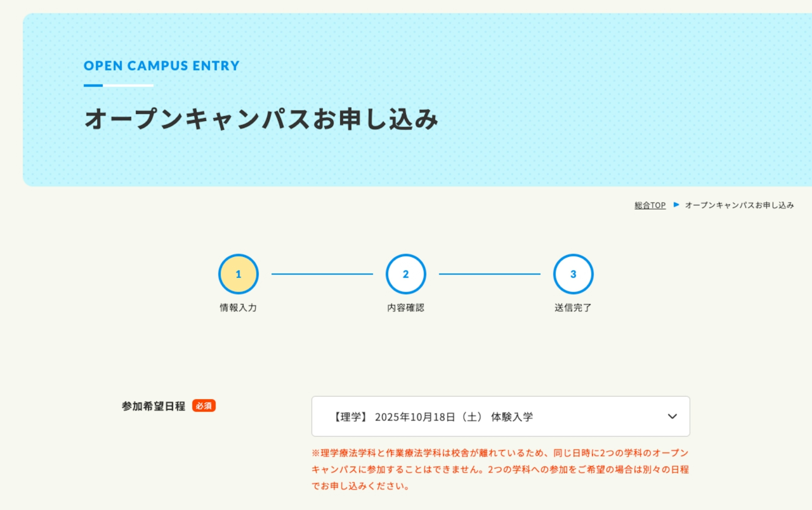Click the connector line between steps 1 and 2
Image resolution: width=812 pixels, height=510 pixels.
pyautogui.click(x=322, y=274)
